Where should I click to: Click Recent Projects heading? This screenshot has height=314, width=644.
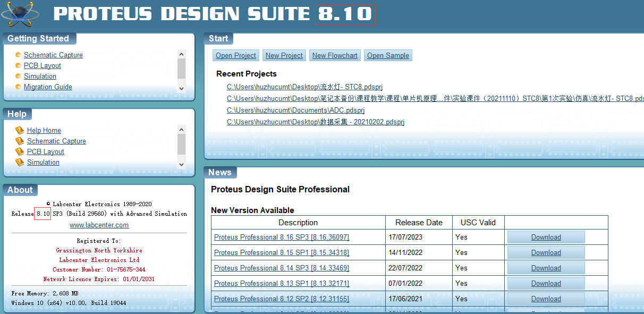pos(247,74)
